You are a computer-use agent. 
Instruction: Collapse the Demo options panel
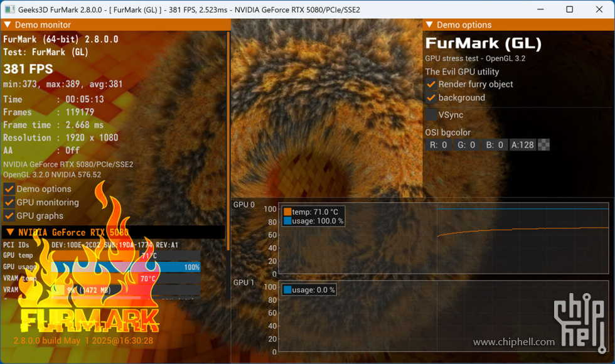pyautogui.click(x=429, y=25)
